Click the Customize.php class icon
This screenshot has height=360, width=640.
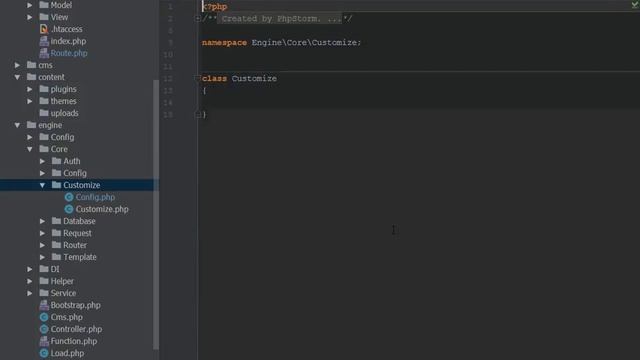coord(69,209)
